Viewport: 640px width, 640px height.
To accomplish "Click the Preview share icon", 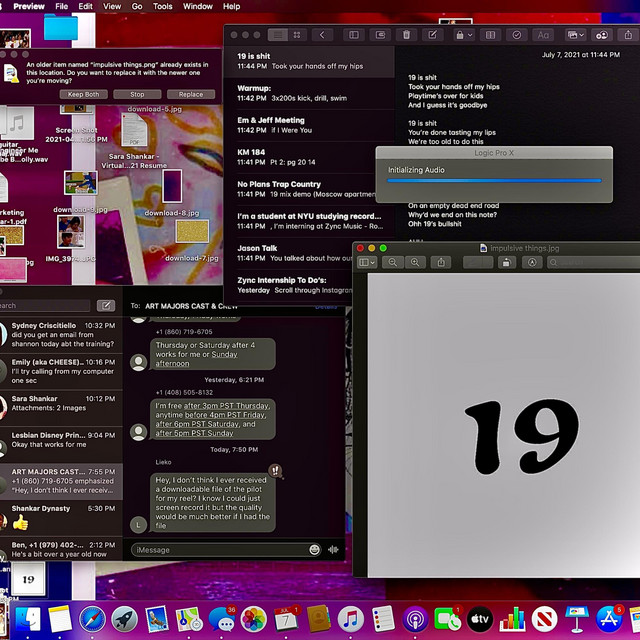I will pos(441,262).
